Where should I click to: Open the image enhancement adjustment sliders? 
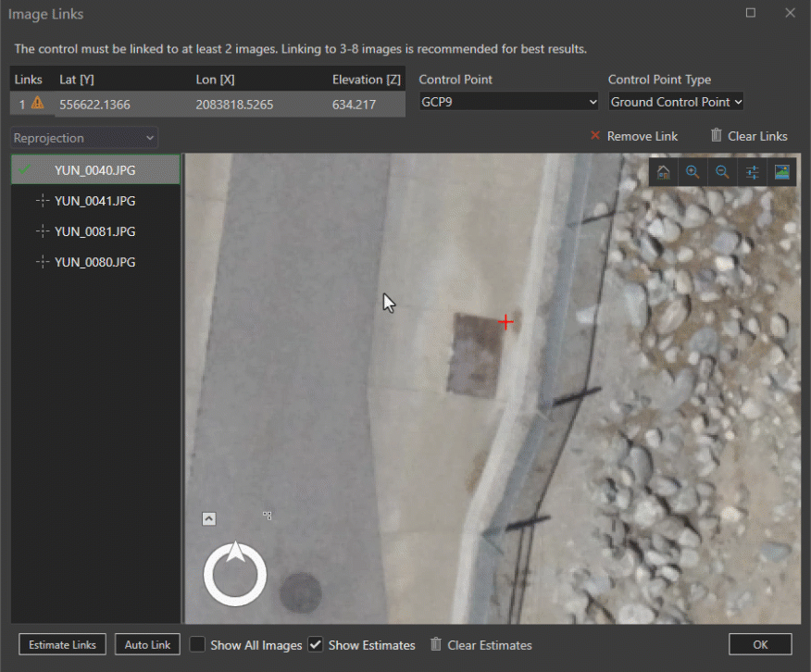point(752,171)
